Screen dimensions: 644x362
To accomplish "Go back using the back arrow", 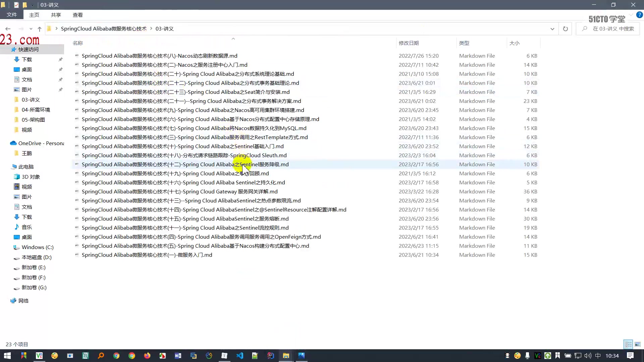I will [x=8, y=29].
